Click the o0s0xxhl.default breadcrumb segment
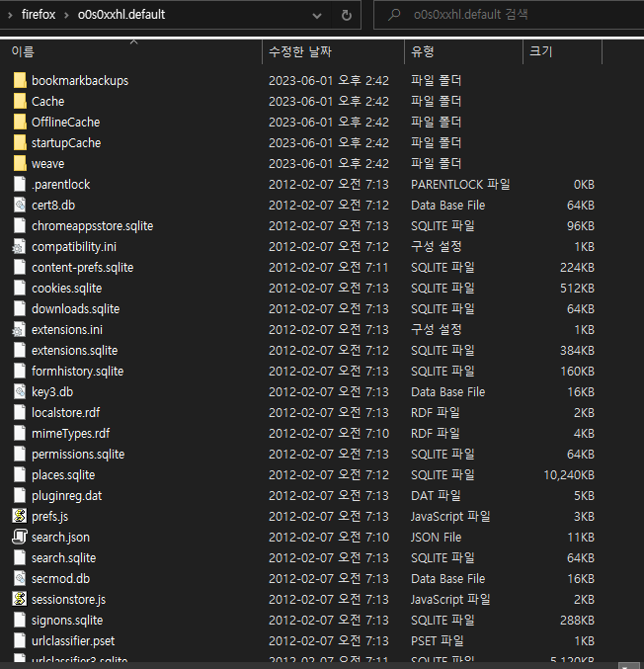Image resolution: width=644 pixels, height=669 pixels. click(x=121, y=15)
